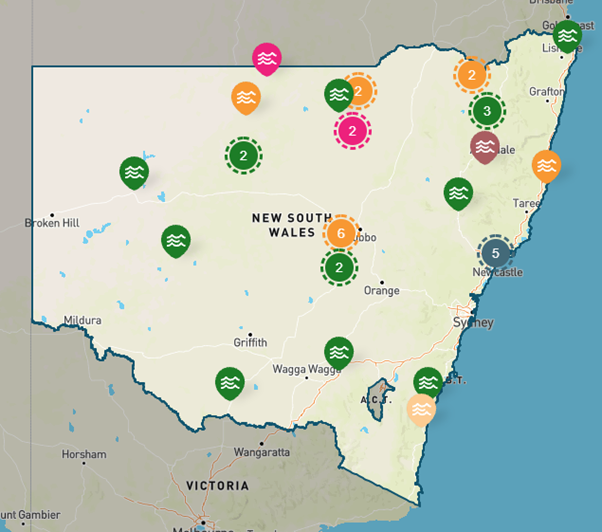Click the green wave marker south of Griffith
This screenshot has height=532, width=602.
pos(230,382)
